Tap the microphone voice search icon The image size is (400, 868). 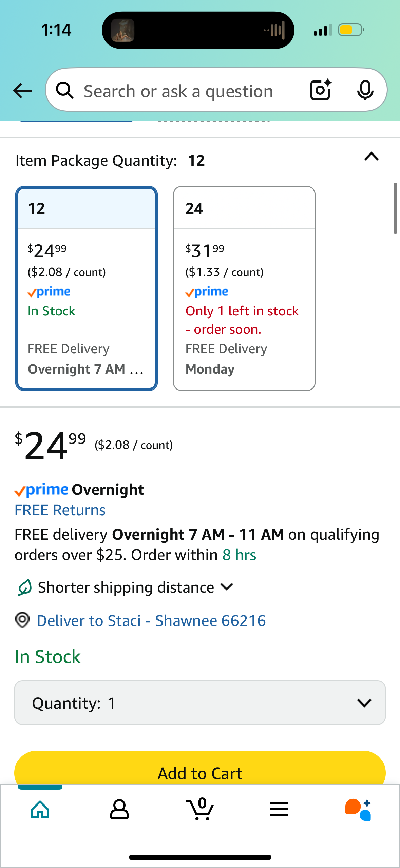click(x=365, y=90)
